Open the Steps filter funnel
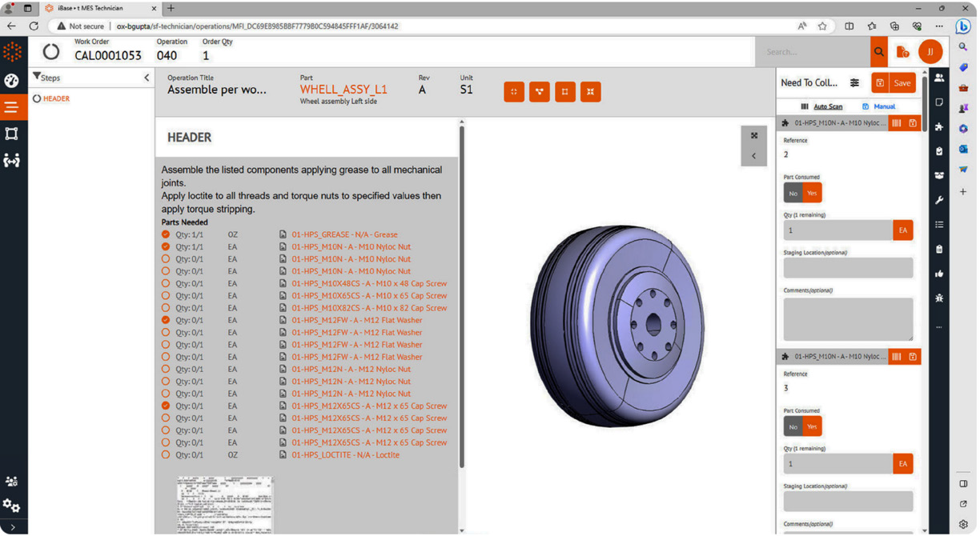Viewport: 980px width, 536px height. [37, 77]
